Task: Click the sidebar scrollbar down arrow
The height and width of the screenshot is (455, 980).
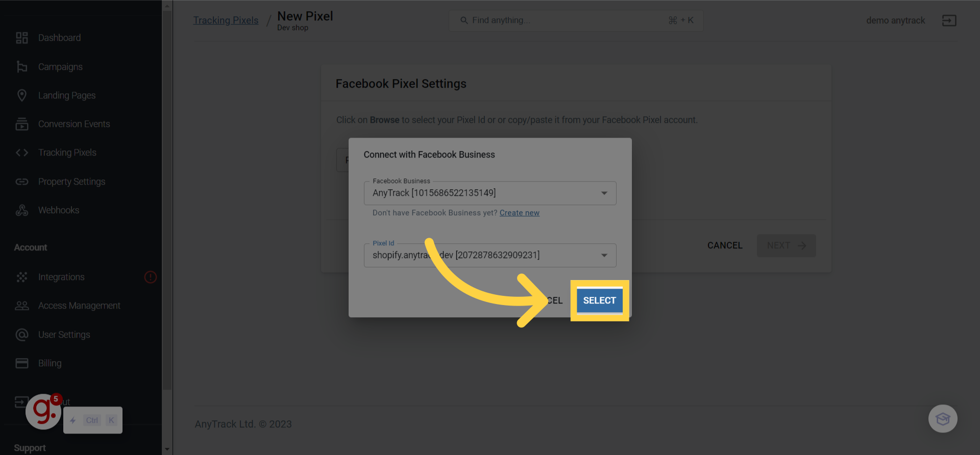Action: pyautogui.click(x=167, y=449)
